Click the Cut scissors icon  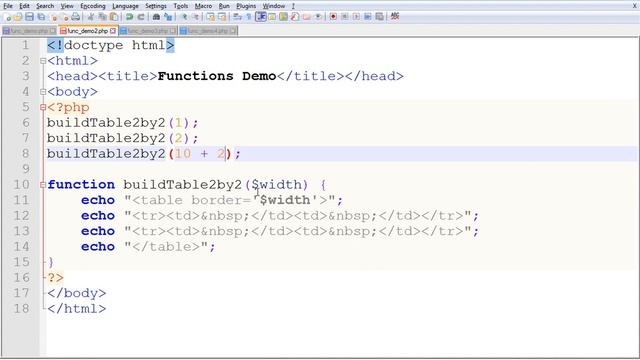tap(91, 17)
